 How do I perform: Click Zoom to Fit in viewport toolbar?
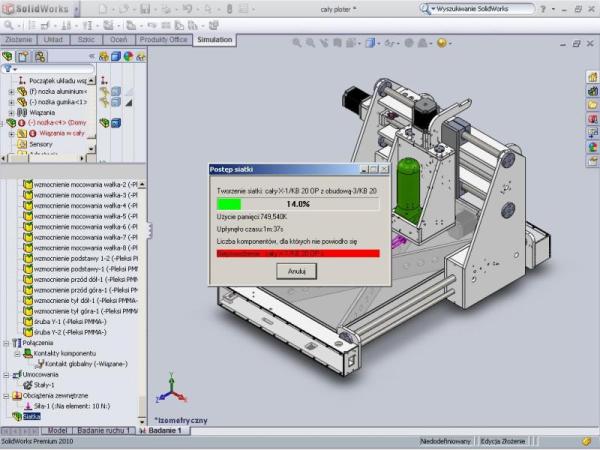pos(297,43)
